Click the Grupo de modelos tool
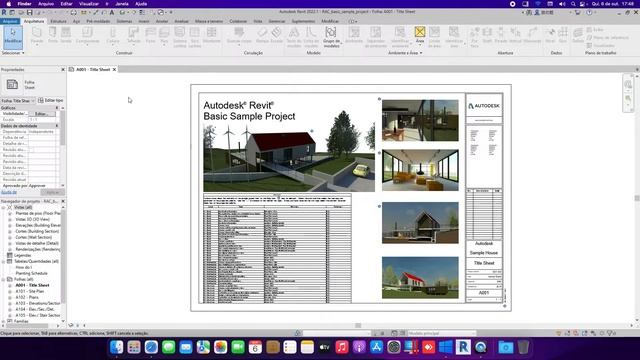640x360 pixels. tap(331, 37)
